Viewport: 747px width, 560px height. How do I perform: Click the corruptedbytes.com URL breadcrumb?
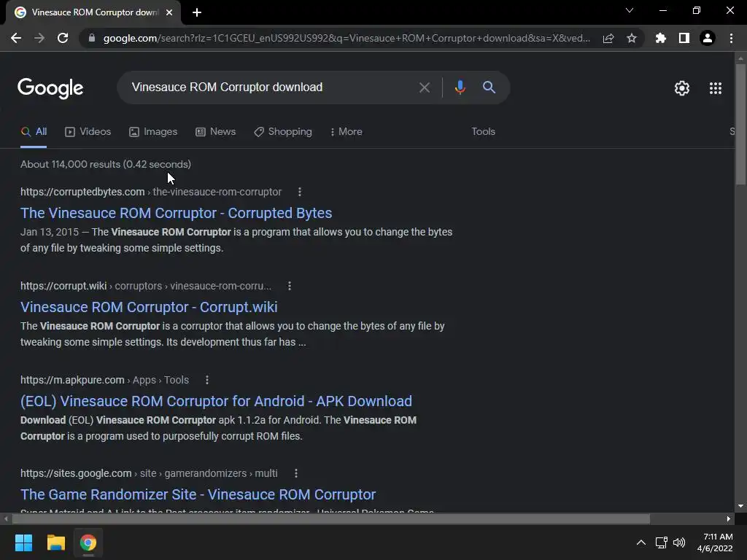pyautogui.click(x=151, y=192)
